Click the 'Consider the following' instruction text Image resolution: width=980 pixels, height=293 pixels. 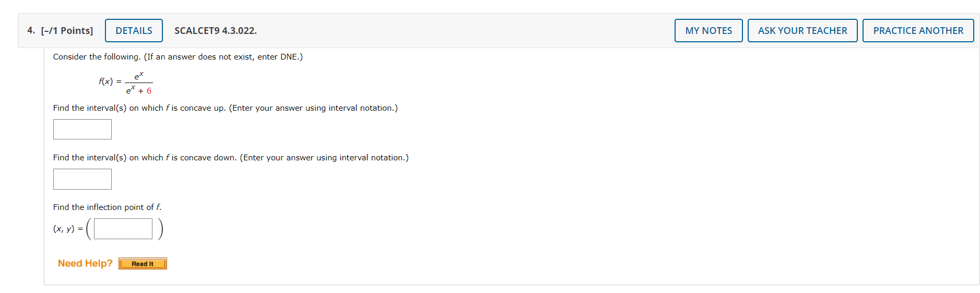point(178,56)
